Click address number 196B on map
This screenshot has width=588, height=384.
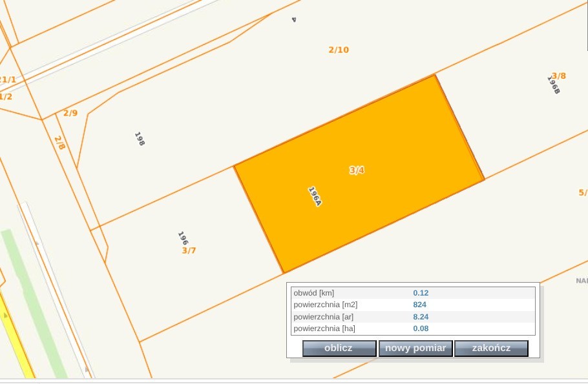(553, 86)
